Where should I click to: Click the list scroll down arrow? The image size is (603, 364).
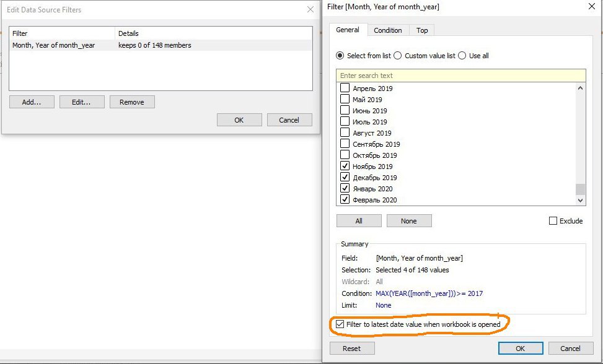coord(580,200)
